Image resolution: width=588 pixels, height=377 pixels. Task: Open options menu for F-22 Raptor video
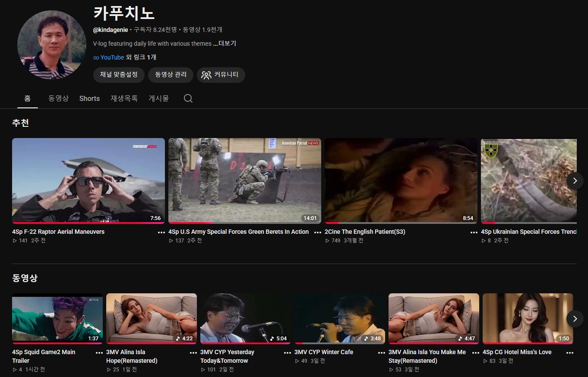161,232
